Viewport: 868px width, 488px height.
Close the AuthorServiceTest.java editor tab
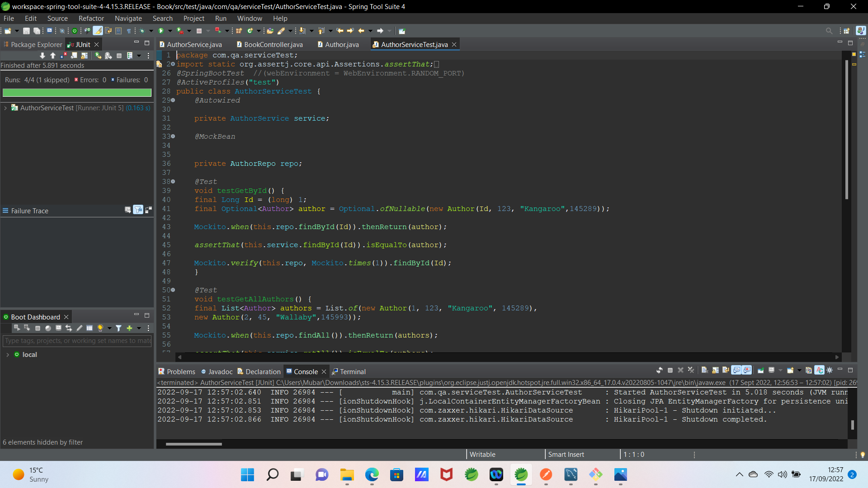[454, 44]
